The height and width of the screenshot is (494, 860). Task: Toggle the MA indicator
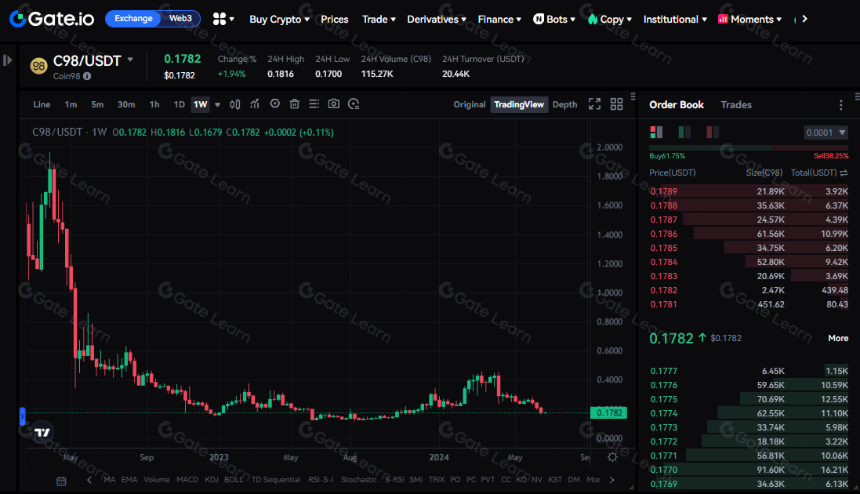[x=110, y=480]
